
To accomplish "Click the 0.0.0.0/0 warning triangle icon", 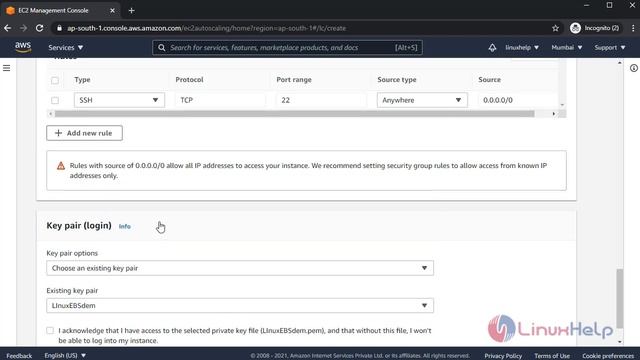I will (61, 166).
